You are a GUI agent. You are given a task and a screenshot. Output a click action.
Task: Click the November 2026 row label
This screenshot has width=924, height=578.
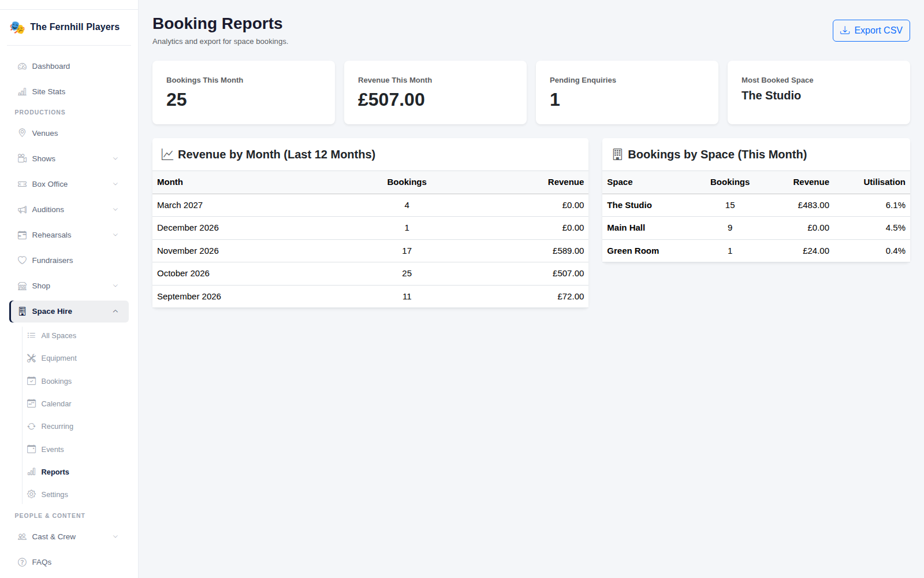pyautogui.click(x=188, y=251)
